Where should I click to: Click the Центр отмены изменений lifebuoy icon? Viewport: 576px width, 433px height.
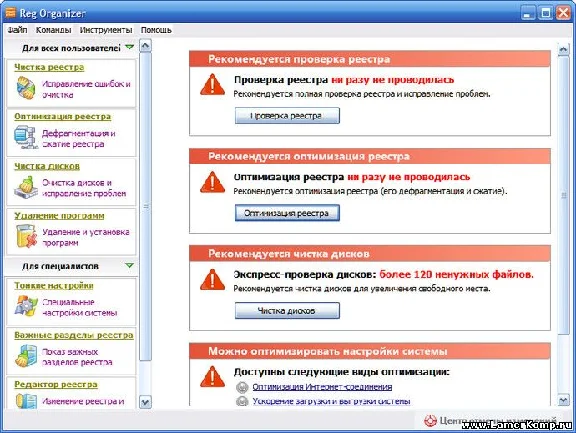tap(430, 421)
